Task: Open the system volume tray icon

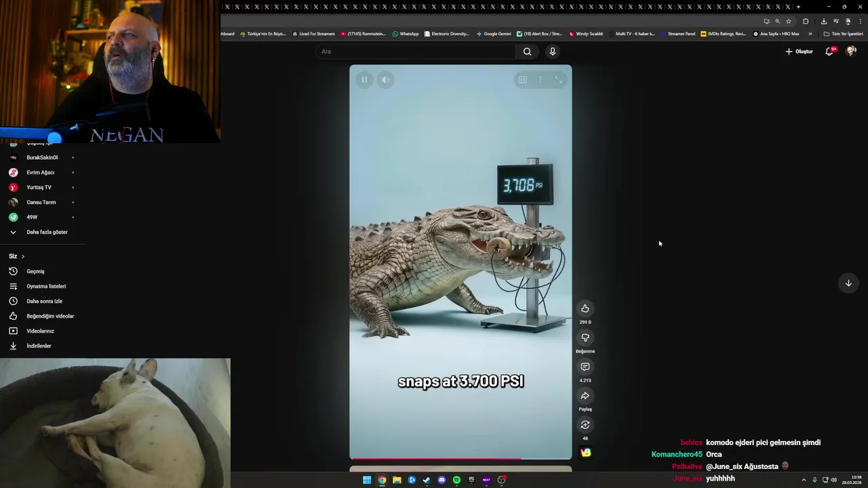Action: click(833, 480)
